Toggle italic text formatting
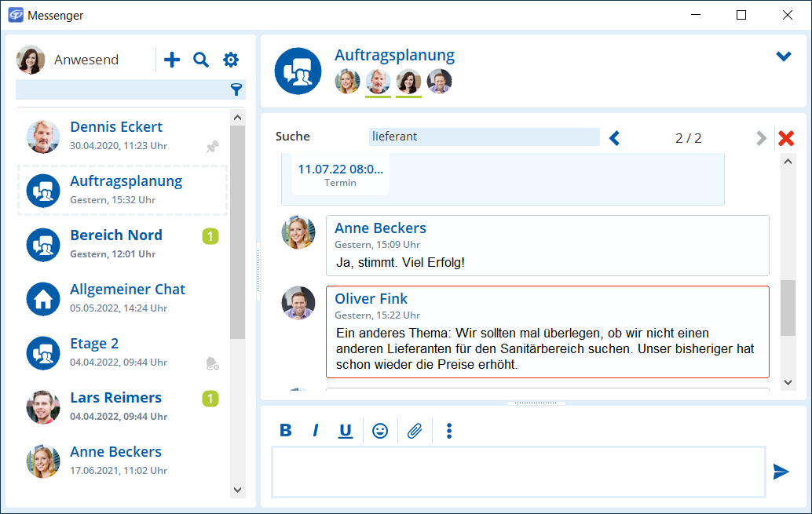 [316, 430]
